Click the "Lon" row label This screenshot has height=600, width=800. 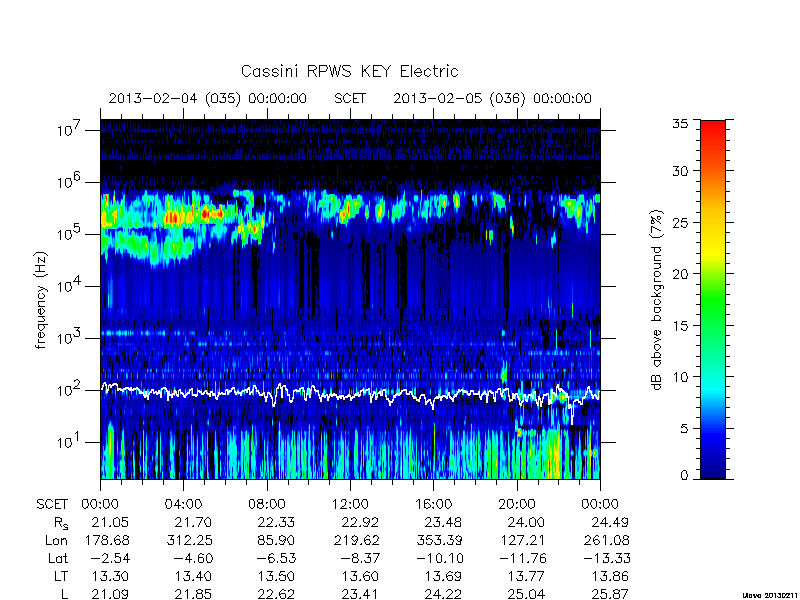[56, 540]
